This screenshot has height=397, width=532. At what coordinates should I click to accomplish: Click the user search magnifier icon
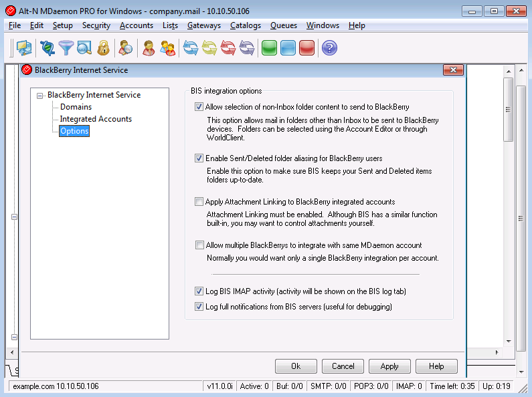click(126, 47)
